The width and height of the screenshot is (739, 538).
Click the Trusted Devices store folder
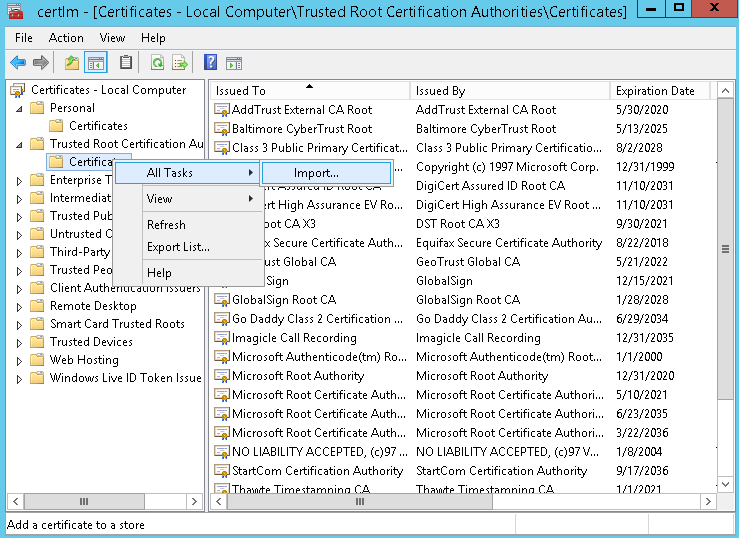tap(91, 342)
